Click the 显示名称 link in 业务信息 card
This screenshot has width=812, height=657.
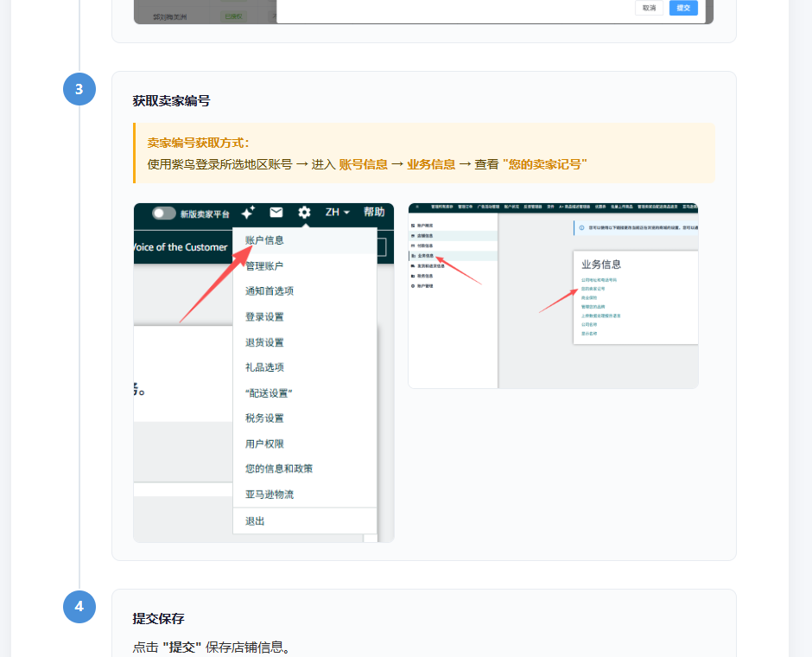click(589, 334)
